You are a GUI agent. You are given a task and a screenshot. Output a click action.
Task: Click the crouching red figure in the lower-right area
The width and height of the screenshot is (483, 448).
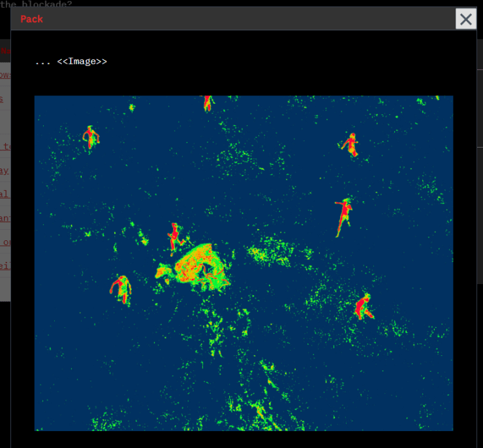pyautogui.click(x=363, y=307)
